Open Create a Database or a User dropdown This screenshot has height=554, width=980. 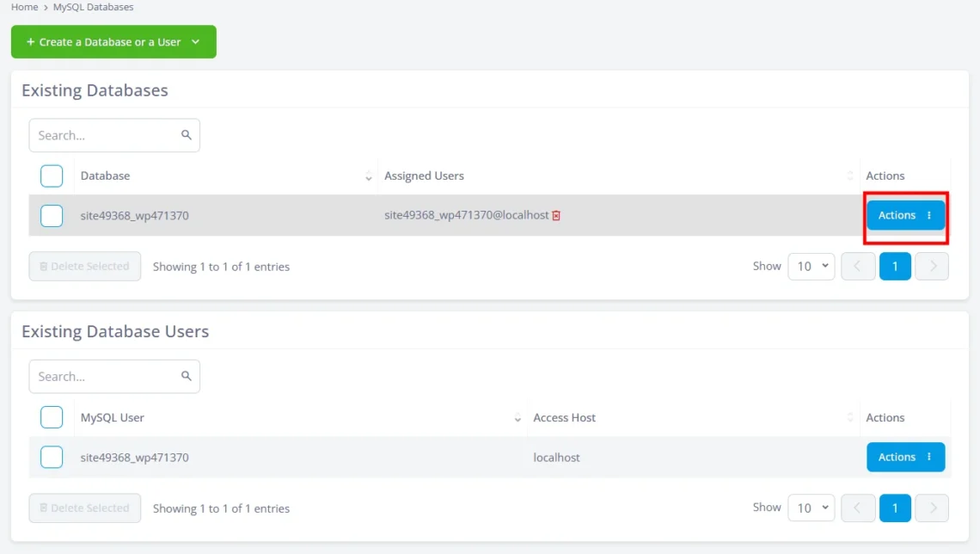tap(113, 42)
